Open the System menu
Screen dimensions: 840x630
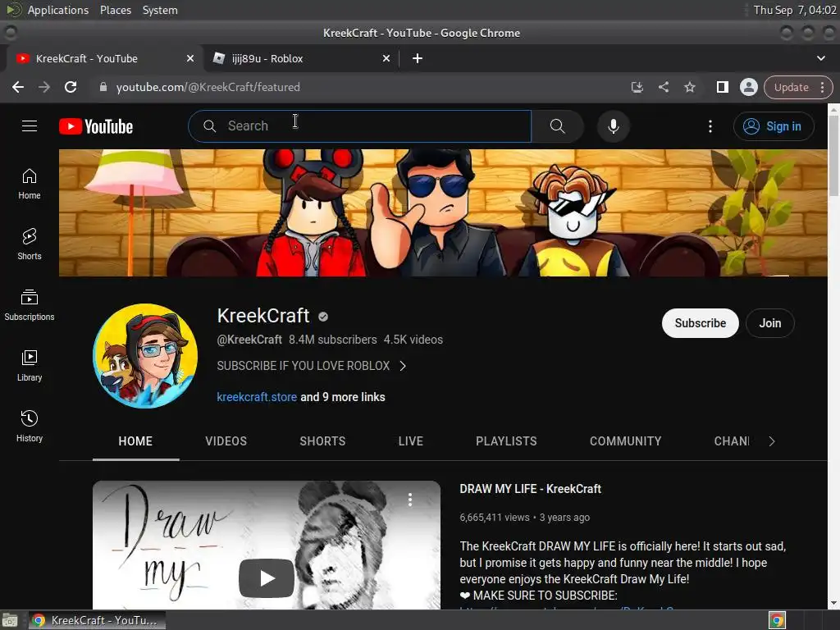[160, 10]
